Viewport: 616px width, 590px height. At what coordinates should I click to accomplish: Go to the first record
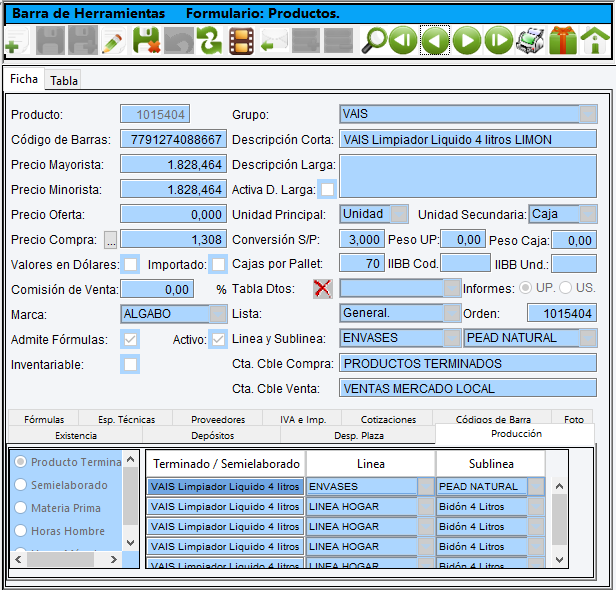pyautogui.click(x=403, y=41)
